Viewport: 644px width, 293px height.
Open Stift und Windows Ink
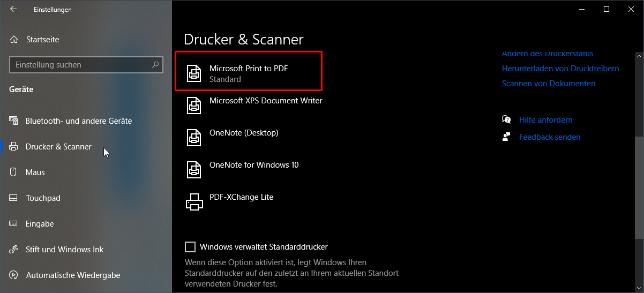click(x=64, y=250)
